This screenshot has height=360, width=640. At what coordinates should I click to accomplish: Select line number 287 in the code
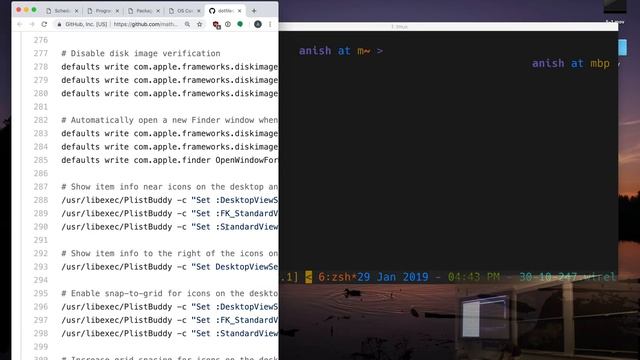click(41, 187)
